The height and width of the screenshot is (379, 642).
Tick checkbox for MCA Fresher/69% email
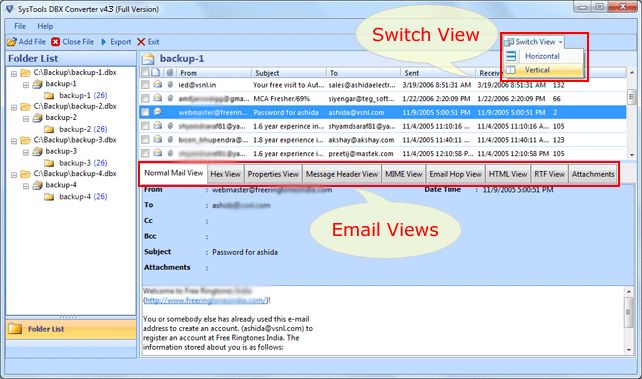[145, 98]
